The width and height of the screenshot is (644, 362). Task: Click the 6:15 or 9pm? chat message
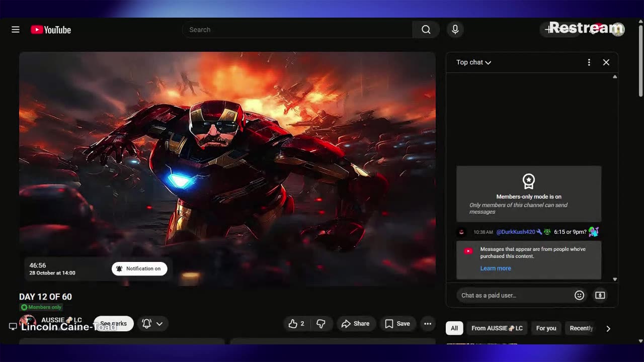coord(570,232)
